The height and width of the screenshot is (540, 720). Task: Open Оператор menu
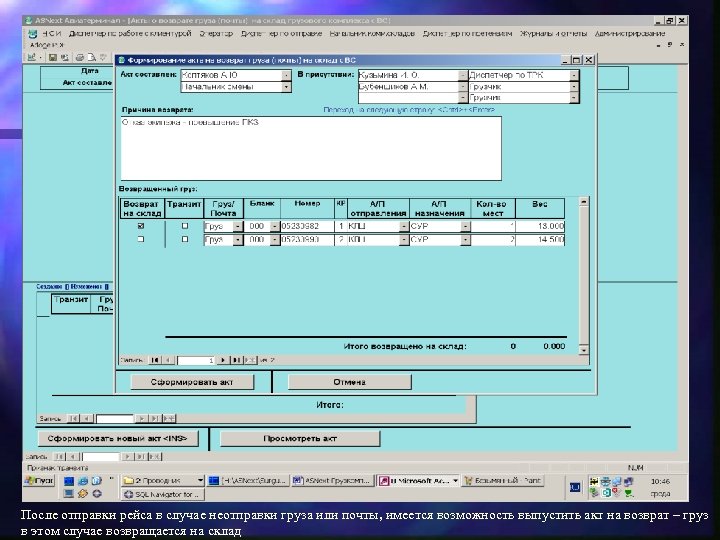(216, 34)
